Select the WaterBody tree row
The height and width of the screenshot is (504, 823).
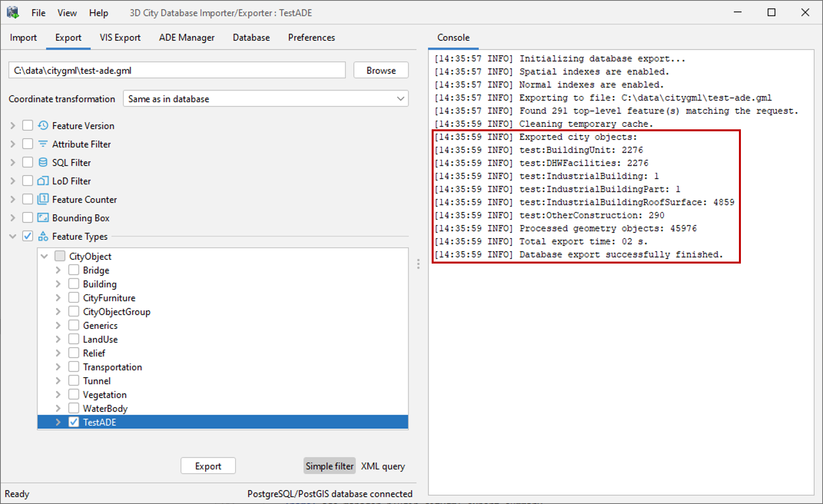pos(223,408)
